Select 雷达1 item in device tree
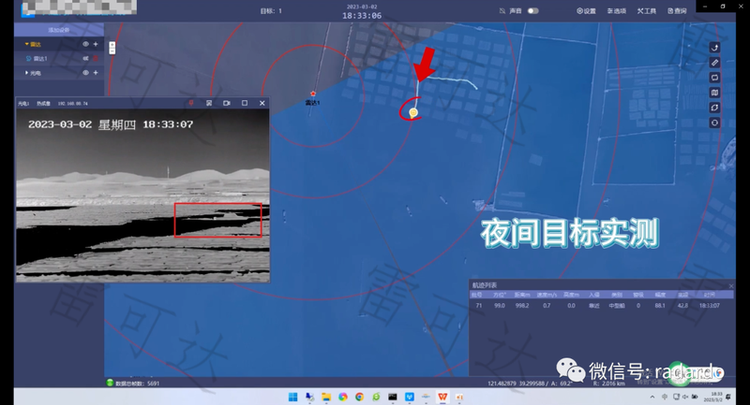Viewport: 750px width, 405px height. tap(40, 58)
